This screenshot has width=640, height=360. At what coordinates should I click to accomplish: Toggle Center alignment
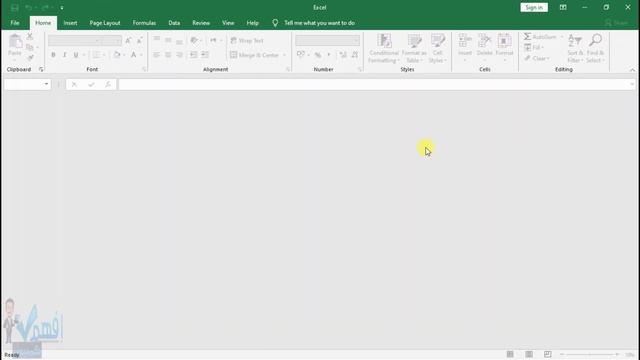click(168, 55)
